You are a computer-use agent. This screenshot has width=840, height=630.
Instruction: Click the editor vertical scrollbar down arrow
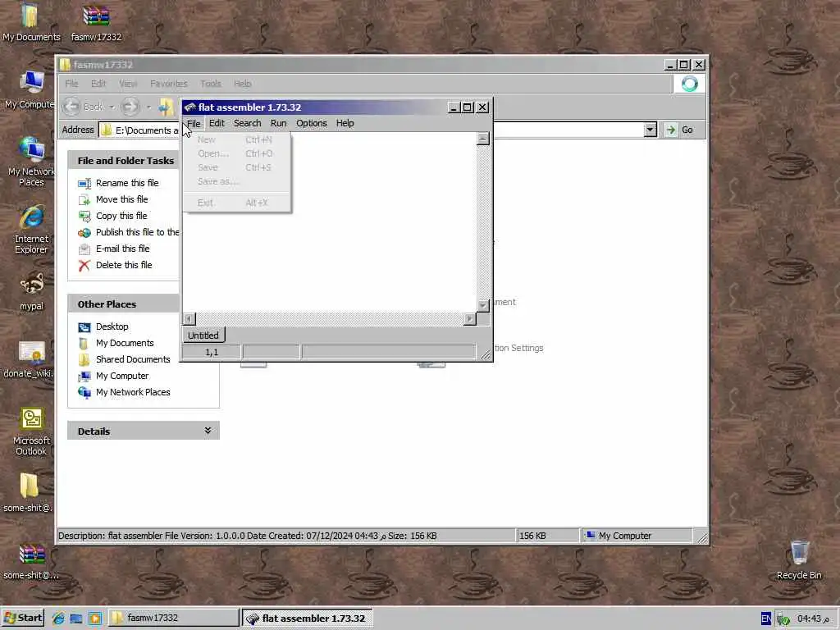(482, 305)
